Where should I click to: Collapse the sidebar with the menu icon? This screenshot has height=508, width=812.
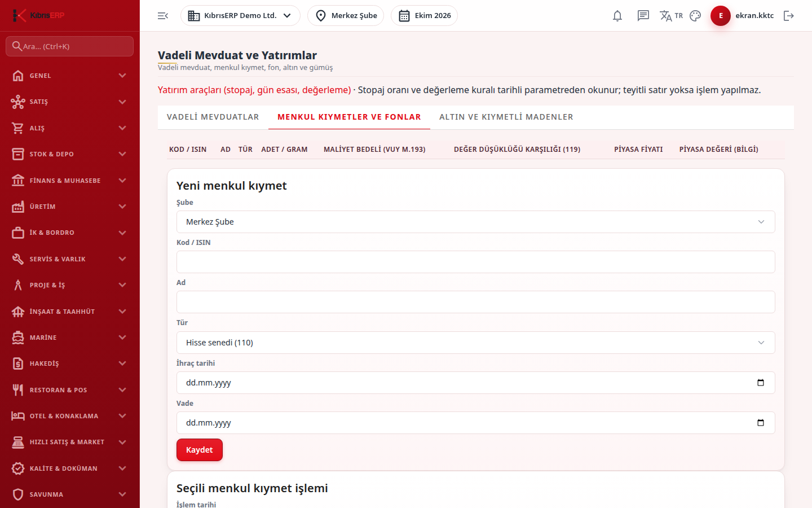[163, 16]
